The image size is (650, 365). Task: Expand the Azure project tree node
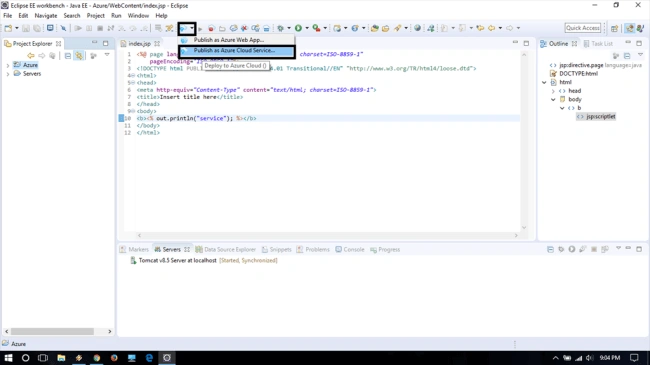[7, 65]
